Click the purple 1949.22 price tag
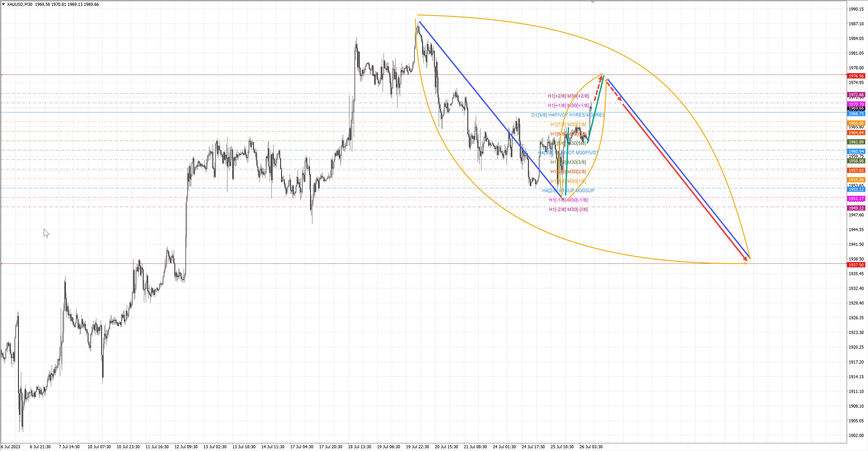 point(856,208)
